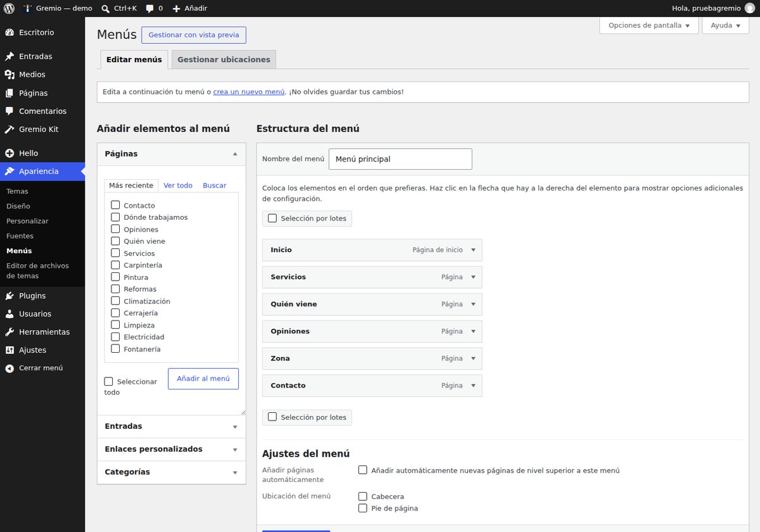Check the Fontanería page checkbox

pyautogui.click(x=115, y=349)
